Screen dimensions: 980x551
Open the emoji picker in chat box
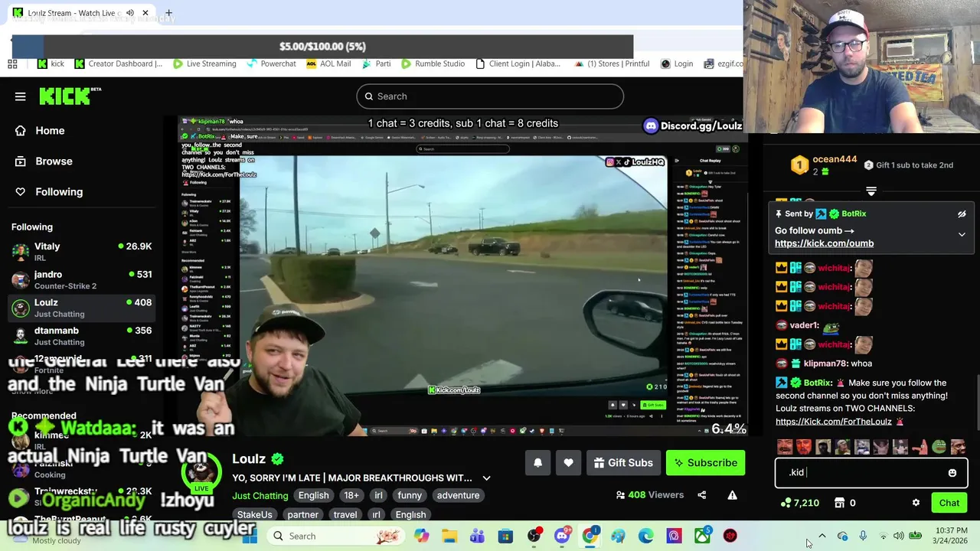[x=952, y=473]
